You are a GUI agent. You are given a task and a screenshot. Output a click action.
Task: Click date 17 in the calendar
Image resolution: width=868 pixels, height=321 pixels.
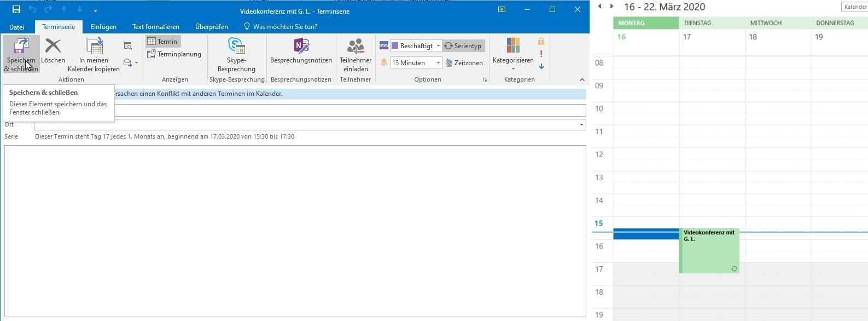[x=687, y=37]
